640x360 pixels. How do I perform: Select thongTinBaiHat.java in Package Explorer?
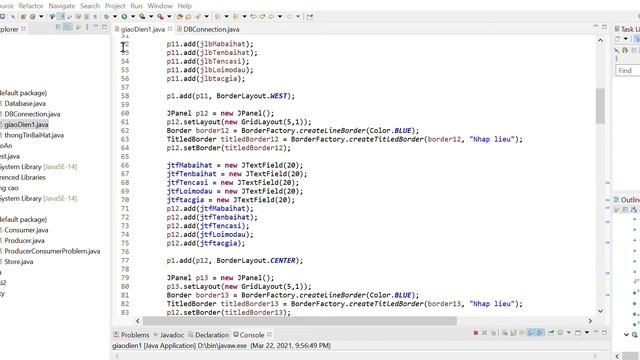click(33, 135)
